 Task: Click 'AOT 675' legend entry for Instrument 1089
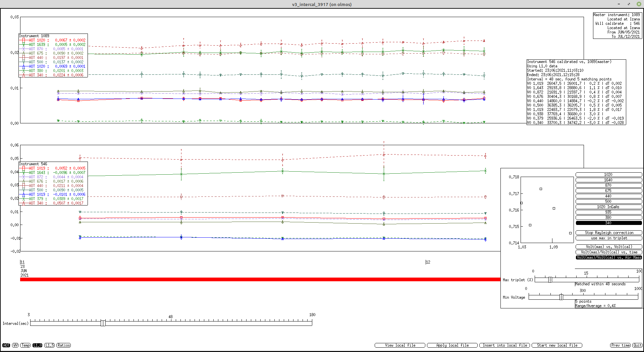53,53
